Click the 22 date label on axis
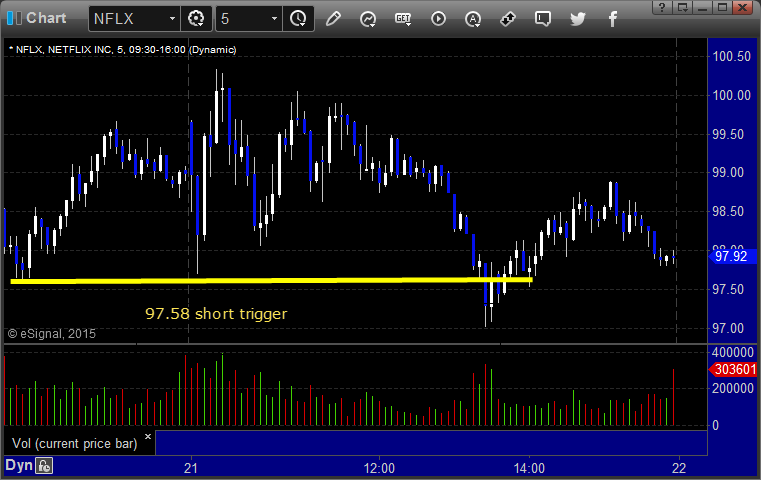Screen dimensions: 761x480 tap(679, 468)
